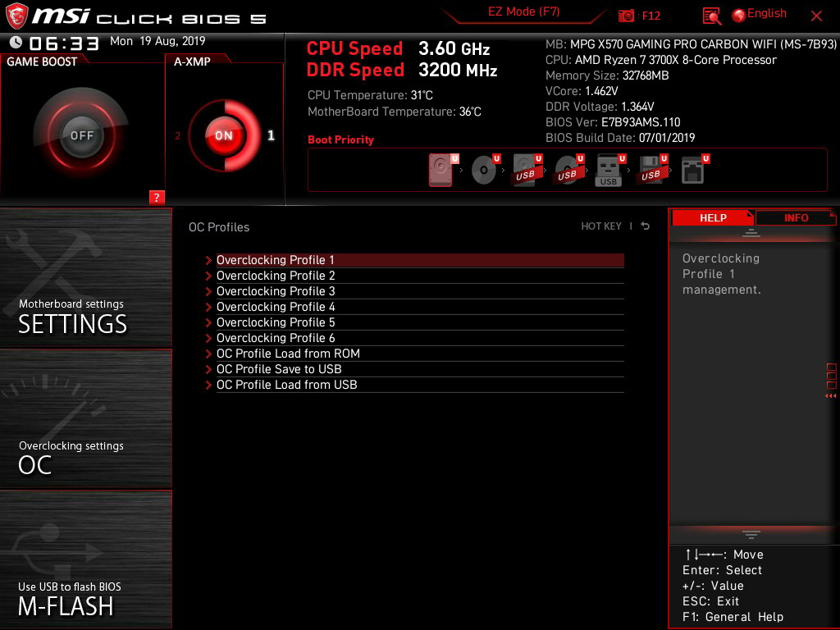Image resolution: width=840 pixels, height=630 pixels.
Task: Select the USB CD/DVD boot icon
Action: tap(568, 170)
